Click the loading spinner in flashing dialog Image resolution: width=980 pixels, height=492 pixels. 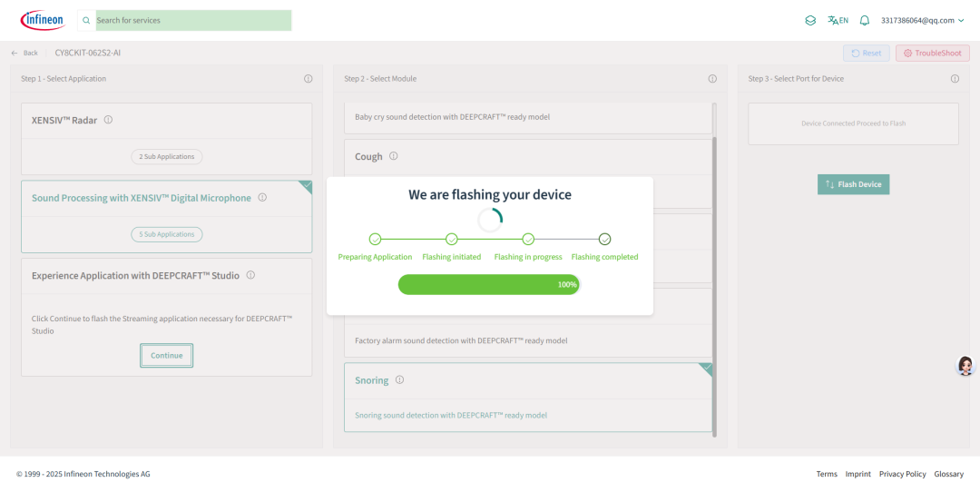pos(490,220)
